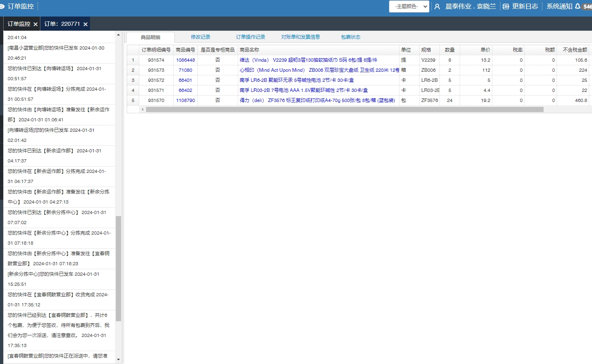The image size is (592, 364).
Task: Click the notification bell icon
Action: 577,6
